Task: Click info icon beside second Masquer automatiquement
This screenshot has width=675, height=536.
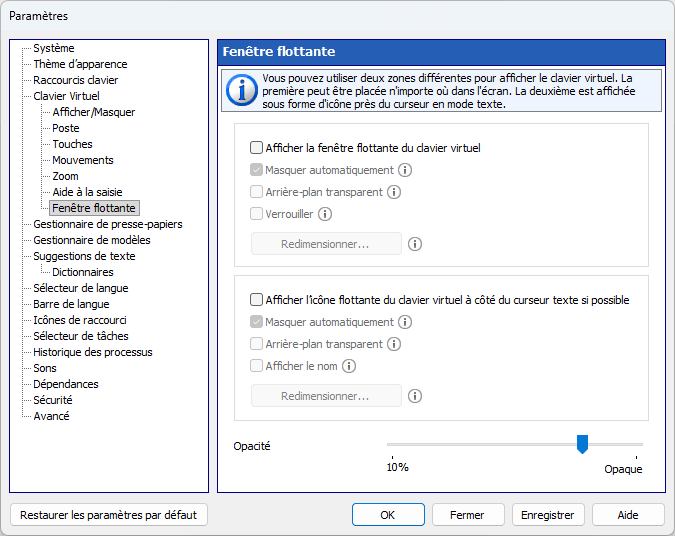Action: [405, 322]
